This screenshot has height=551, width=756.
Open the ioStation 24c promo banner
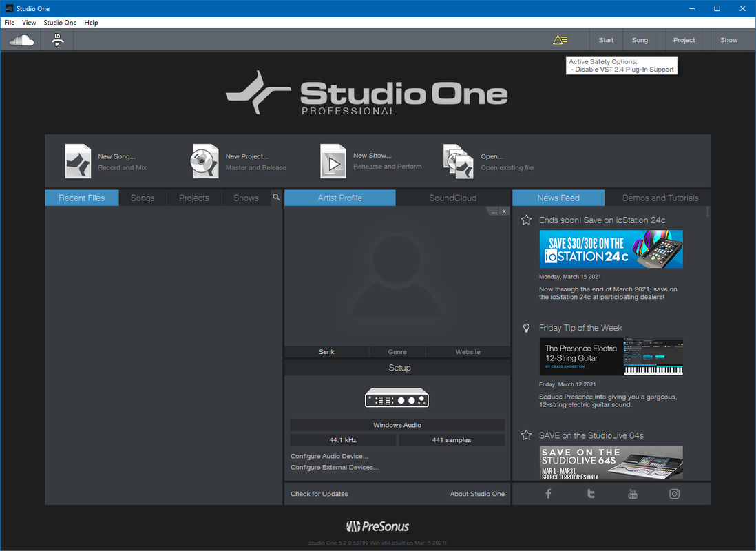click(611, 249)
